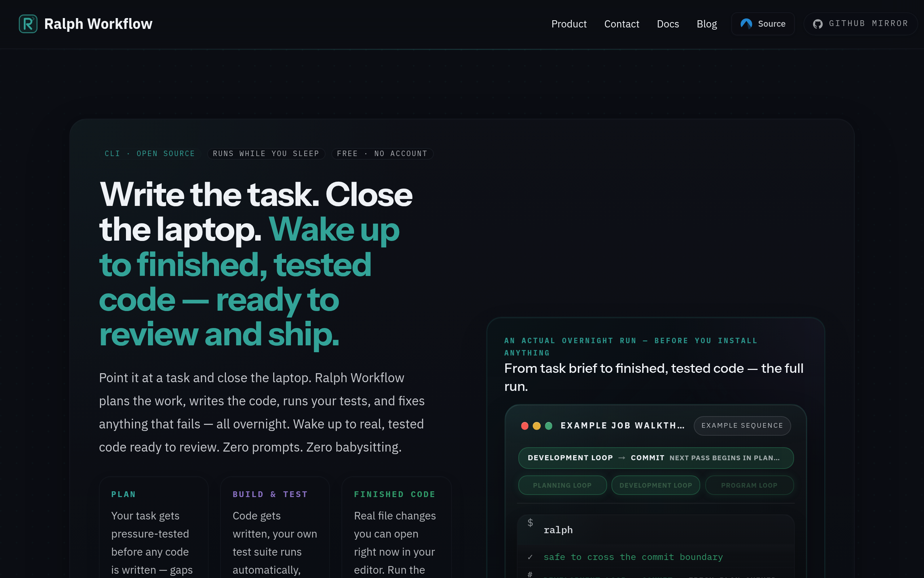Click the blue Source logo icon
Viewport: 924px width, 578px height.
click(x=746, y=24)
